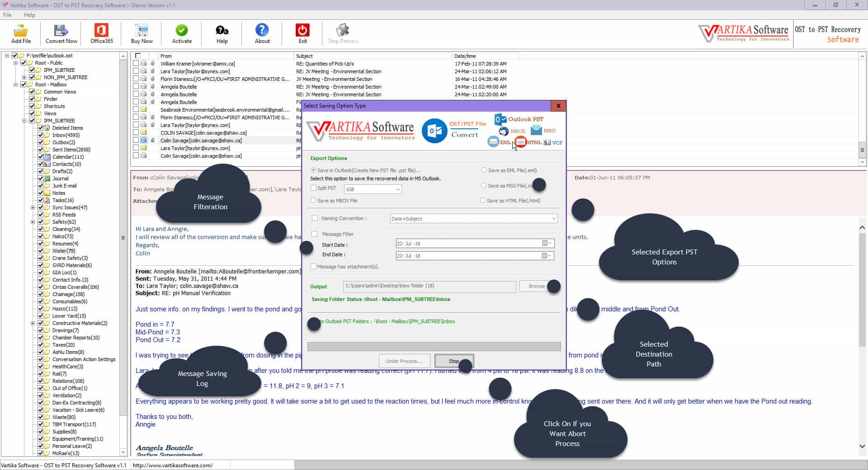The image size is (868, 470).
Task: Click the output path input field
Action: pyautogui.click(x=429, y=286)
